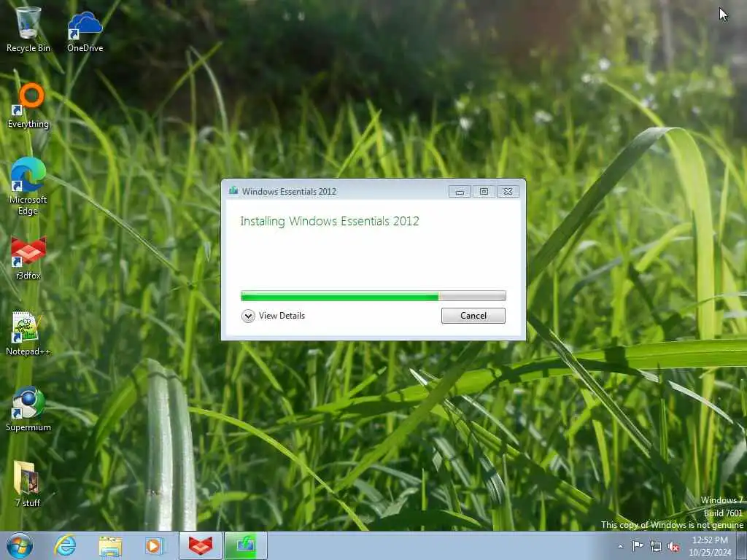Maximize the Windows Essentials 2012 window
This screenshot has height=560, width=747.
tap(484, 192)
